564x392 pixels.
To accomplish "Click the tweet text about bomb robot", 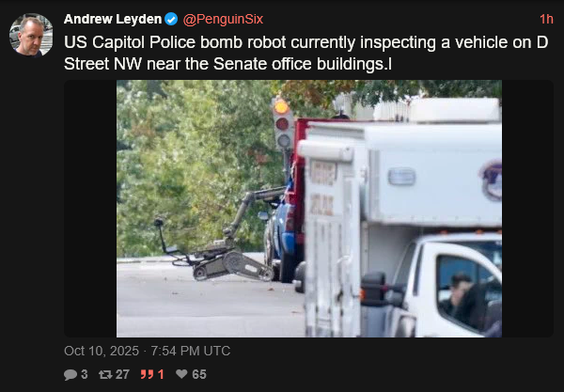I will (305, 53).
